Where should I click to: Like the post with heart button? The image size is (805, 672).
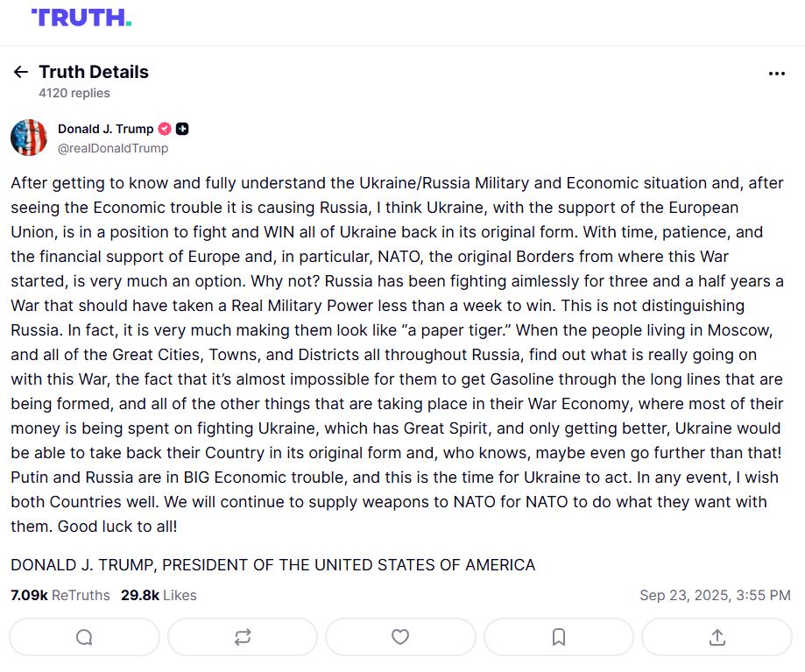400,637
